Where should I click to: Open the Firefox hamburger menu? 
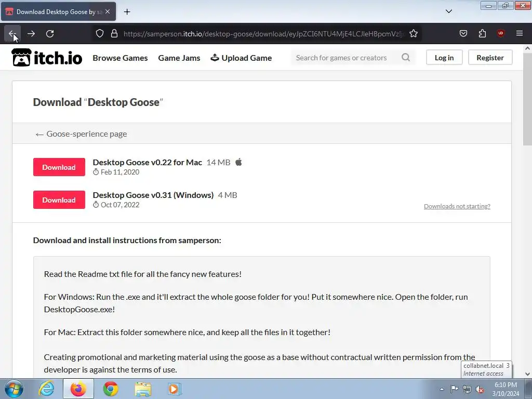point(520,33)
